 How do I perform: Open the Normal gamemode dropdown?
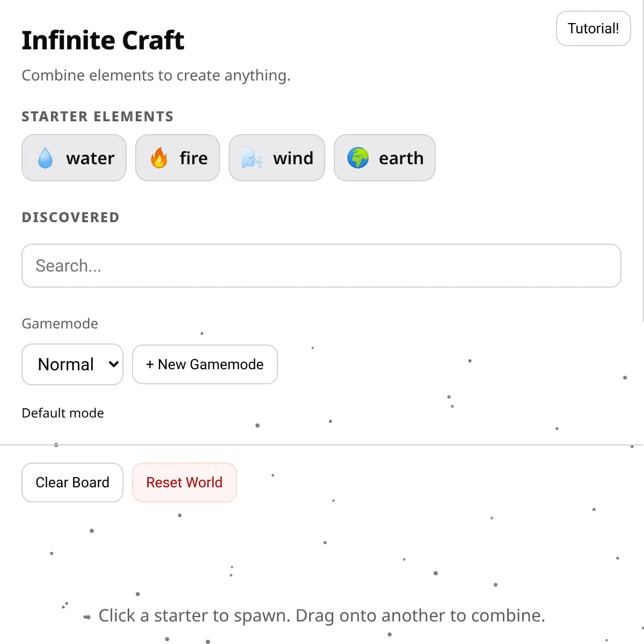(72, 364)
